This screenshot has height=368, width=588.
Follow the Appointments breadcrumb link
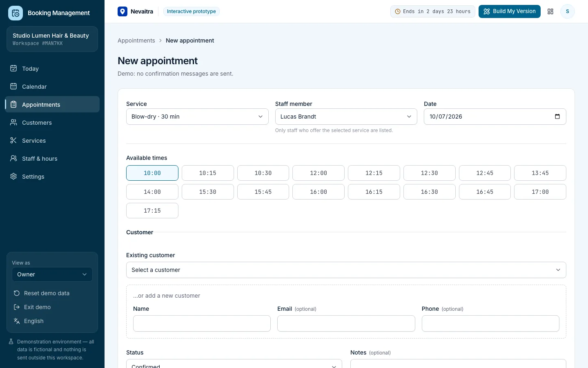[136, 40]
